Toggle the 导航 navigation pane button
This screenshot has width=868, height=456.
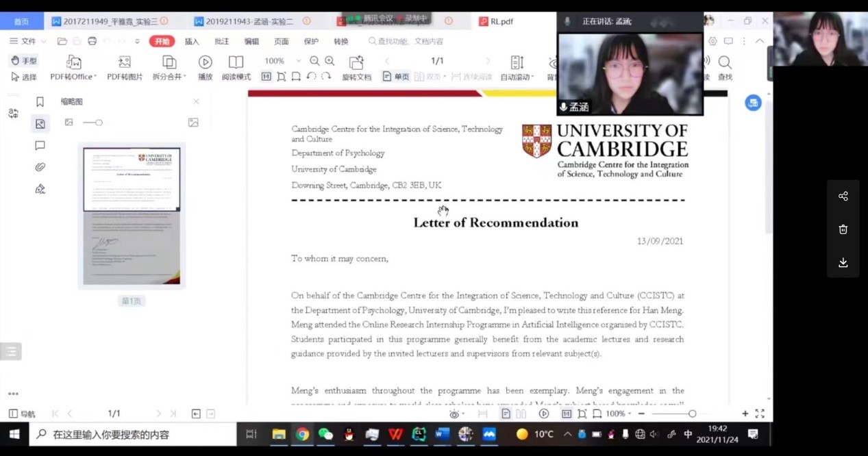pos(22,414)
